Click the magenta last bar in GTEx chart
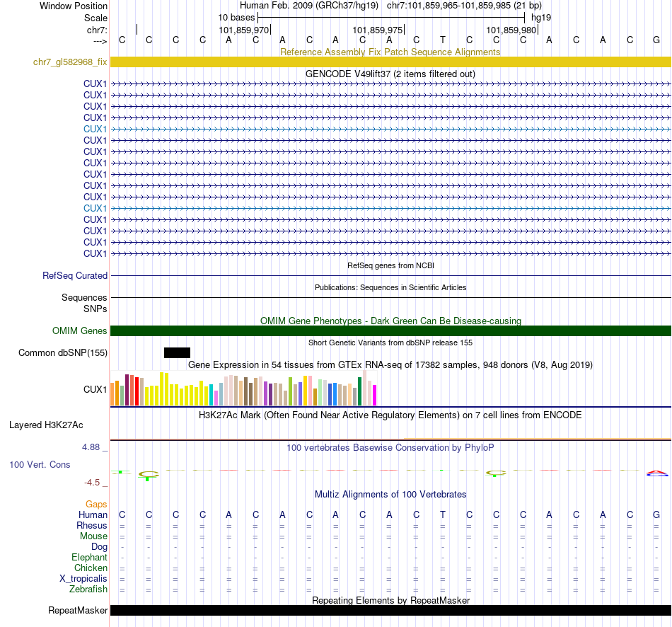This screenshot has height=627, width=672. 375,395
